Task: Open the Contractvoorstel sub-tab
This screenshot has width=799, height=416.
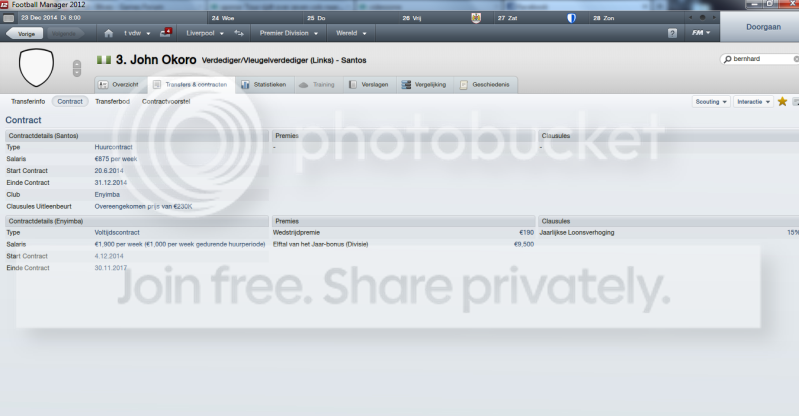Action: [x=166, y=101]
